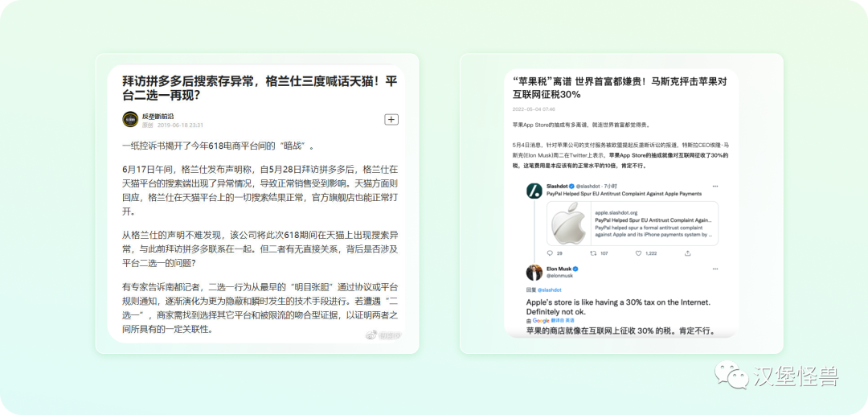Click the paragraph starting 一纸控诉书揭开了

tap(219, 146)
